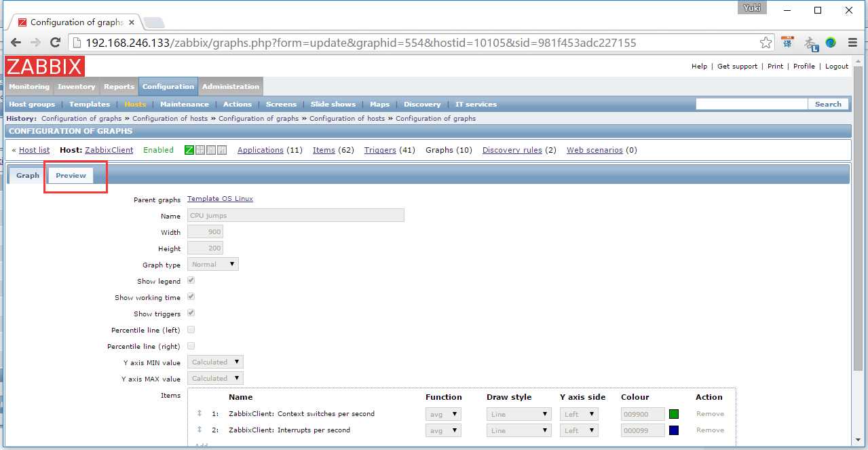This screenshot has height=450, width=868.
Task: Click sort handle for Context switches item
Action: coord(200,413)
